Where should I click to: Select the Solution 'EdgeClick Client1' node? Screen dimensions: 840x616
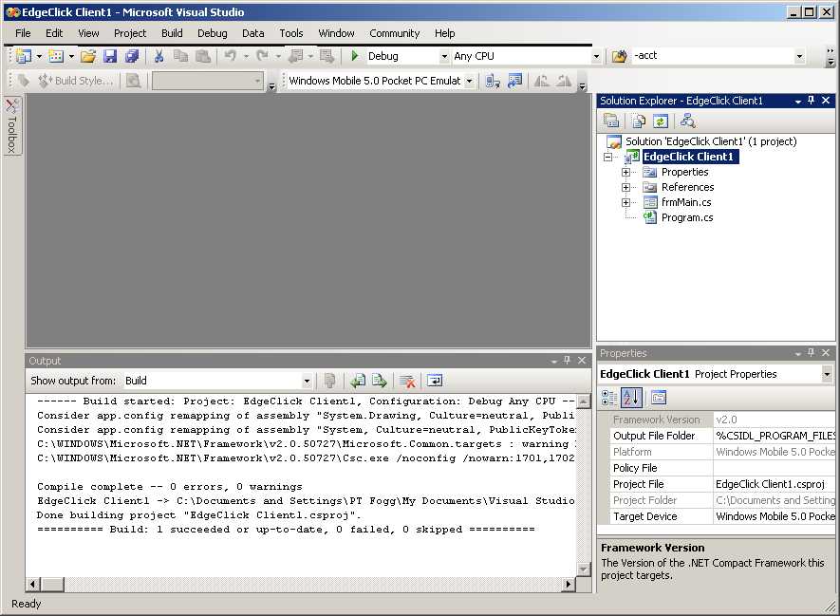[711, 141]
